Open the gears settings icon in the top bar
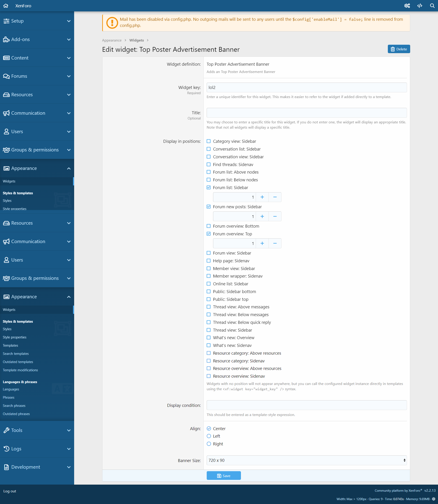 click(x=407, y=6)
